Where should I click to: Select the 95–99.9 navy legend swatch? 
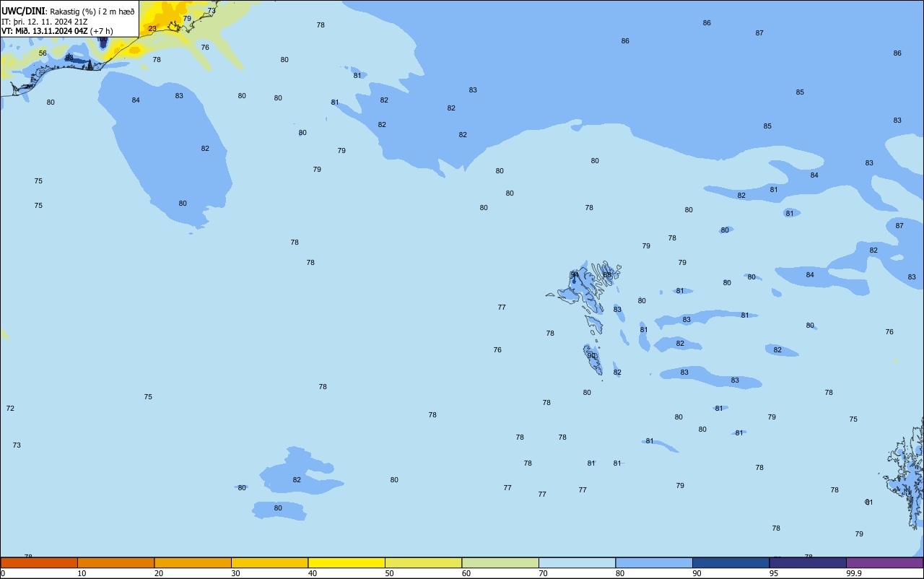click(808, 562)
